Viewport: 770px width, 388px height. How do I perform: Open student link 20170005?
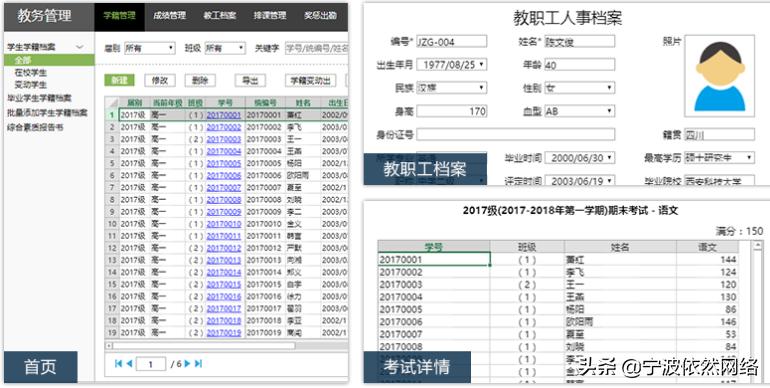[224, 163]
